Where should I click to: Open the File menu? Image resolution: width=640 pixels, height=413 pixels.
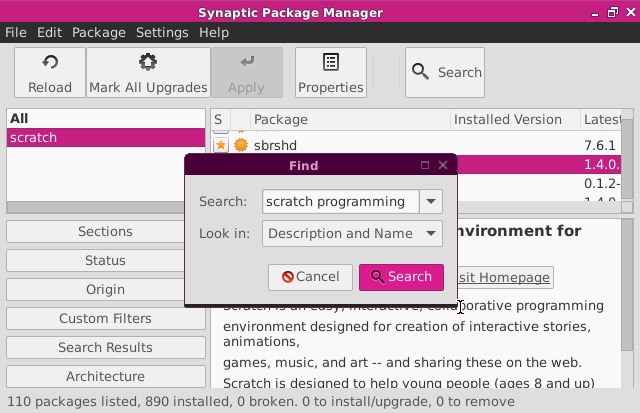(x=16, y=32)
